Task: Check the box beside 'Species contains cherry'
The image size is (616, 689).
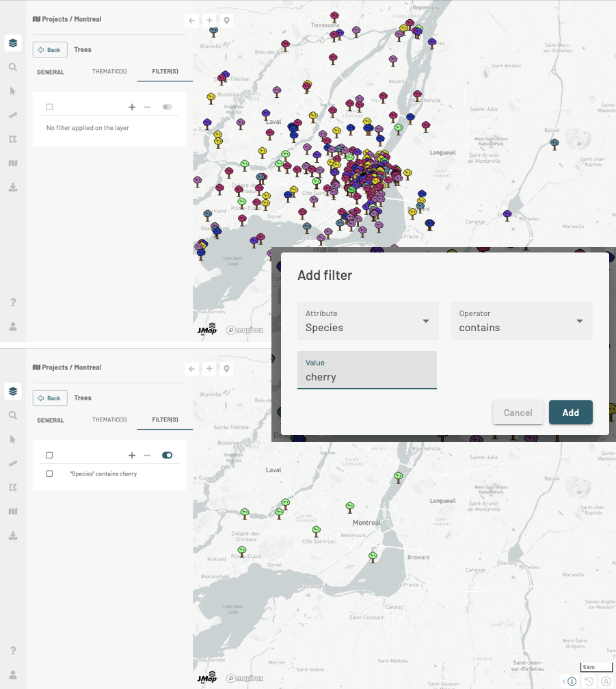Action: (x=49, y=473)
